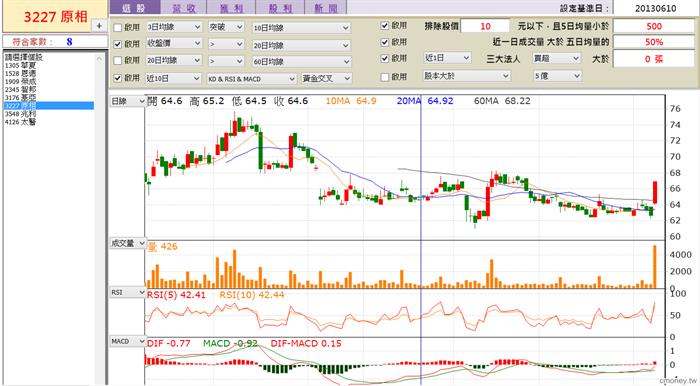700x386 pixels.
Task: Open the 獲利 tab
Action: click(x=232, y=7)
